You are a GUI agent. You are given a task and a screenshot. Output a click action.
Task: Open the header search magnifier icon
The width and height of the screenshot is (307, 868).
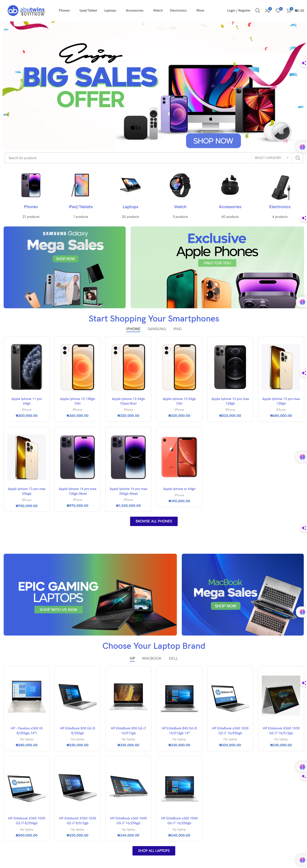coord(257,10)
